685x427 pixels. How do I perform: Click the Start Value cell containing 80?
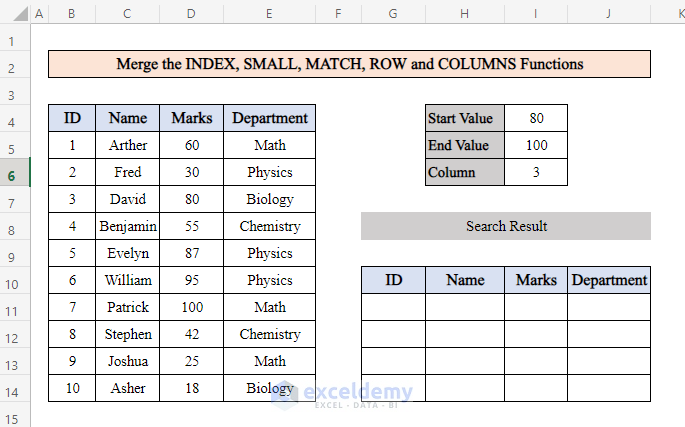click(x=536, y=118)
